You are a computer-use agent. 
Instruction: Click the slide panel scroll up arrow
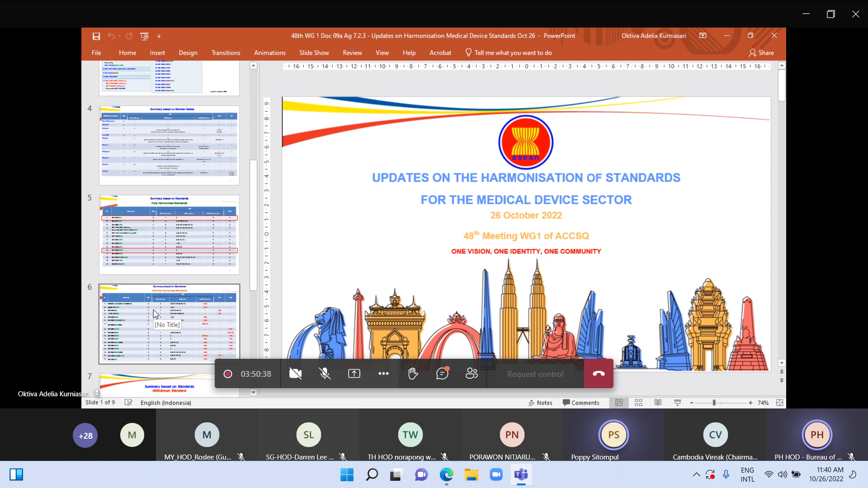[x=254, y=66]
